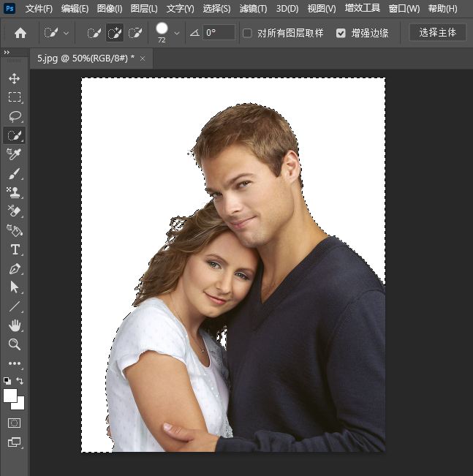Select the Horizontal Type tool
This screenshot has width=473, height=476.
[15, 249]
